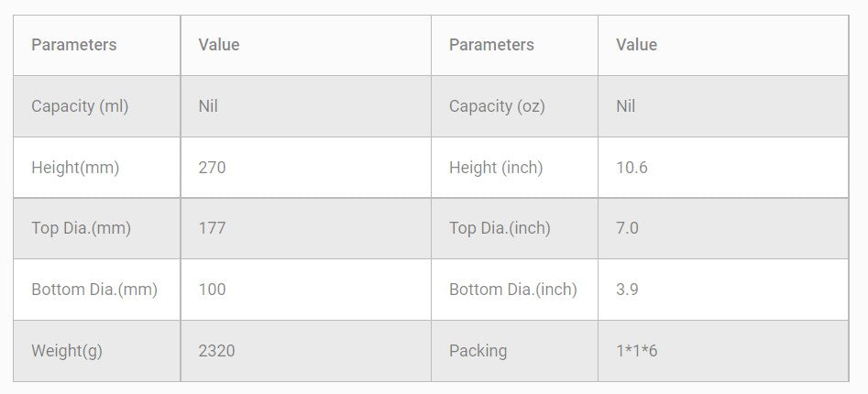Select the 2320 weight value
The height and width of the screenshot is (394, 868).
pyautogui.click(x=216, y=351)
